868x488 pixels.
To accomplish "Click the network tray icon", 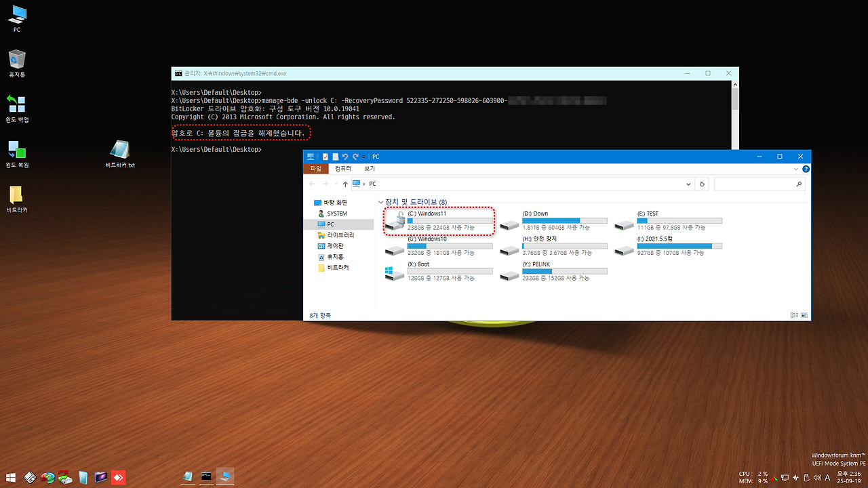I will (x=785, y=478).
